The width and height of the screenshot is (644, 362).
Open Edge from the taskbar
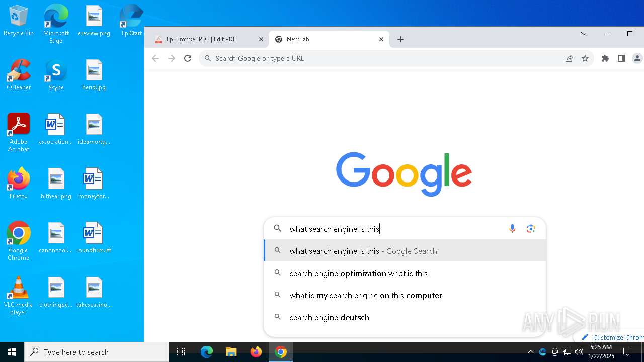pos(207,352)
